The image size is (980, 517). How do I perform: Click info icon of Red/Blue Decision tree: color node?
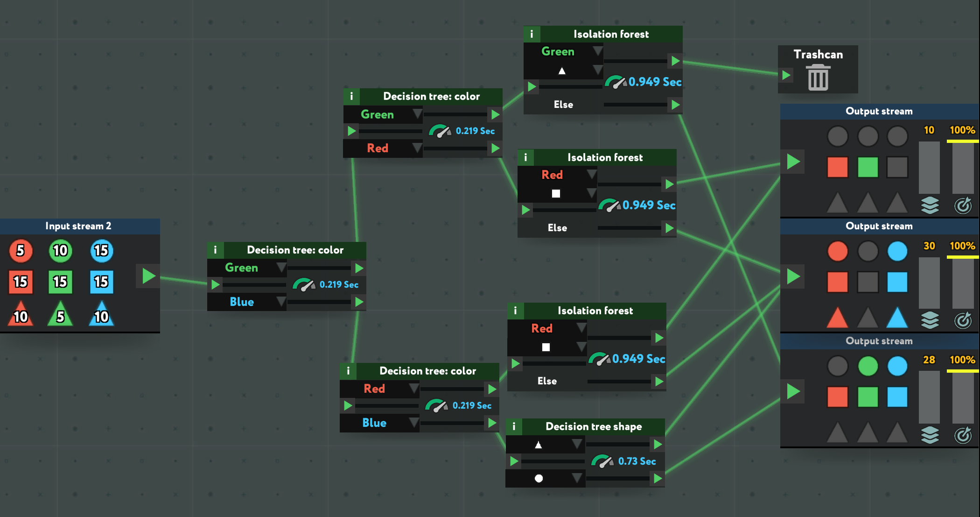click(348, 371)
